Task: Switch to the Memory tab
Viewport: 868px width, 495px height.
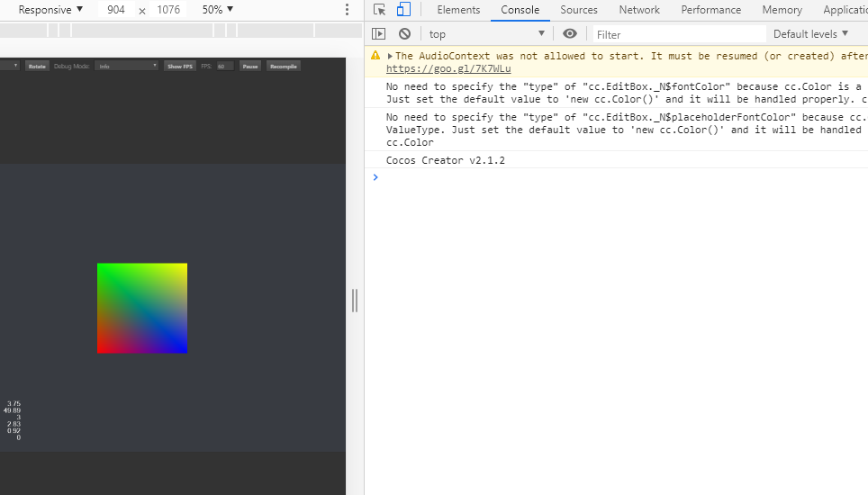Action: click(782, 10)
